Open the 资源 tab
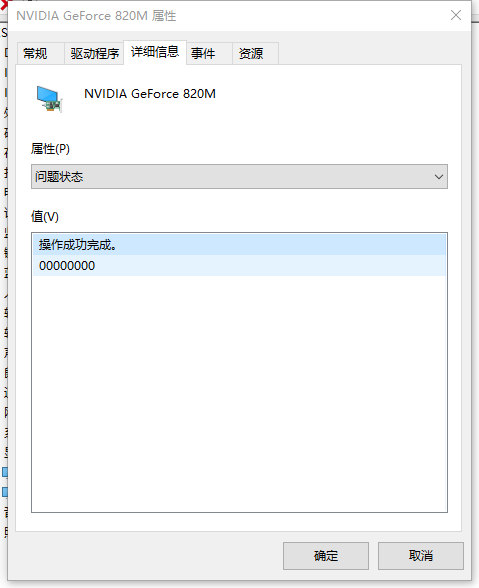 coord(255,53)
